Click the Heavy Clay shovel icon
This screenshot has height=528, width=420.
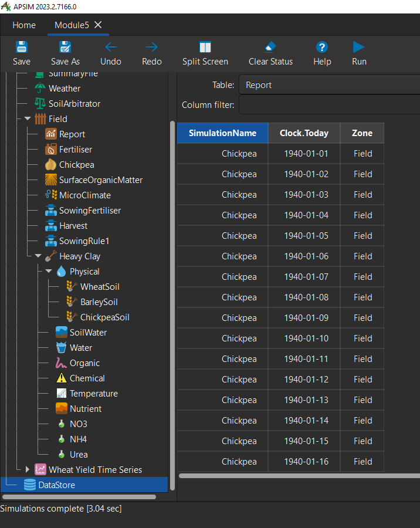pos(51,256)
